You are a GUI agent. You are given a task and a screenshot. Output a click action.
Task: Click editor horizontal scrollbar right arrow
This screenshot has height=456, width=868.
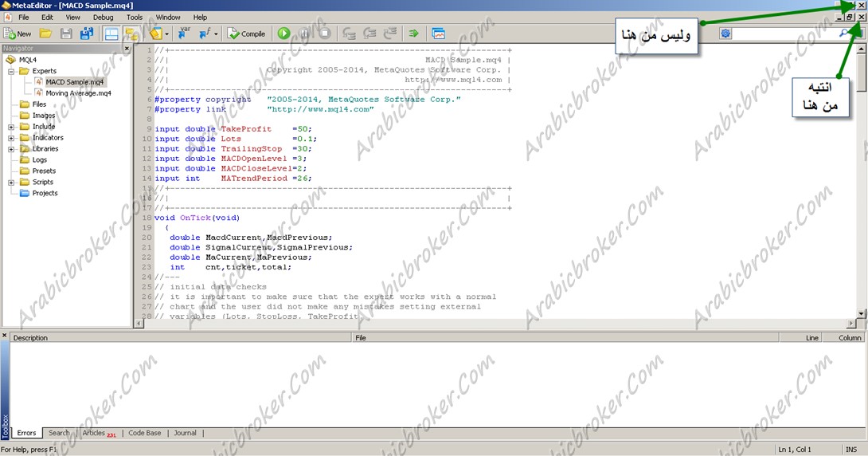coord(852,324)
